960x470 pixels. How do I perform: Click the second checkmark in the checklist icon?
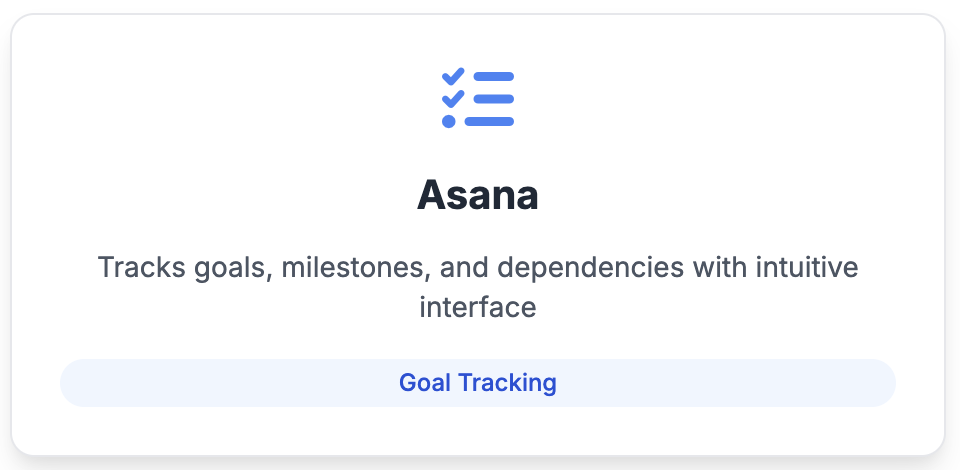(x=453, y=99)
